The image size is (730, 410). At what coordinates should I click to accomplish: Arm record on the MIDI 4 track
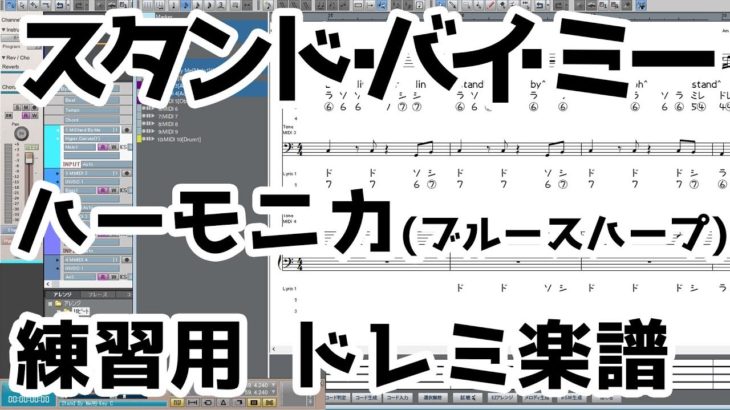click(126, 260)
